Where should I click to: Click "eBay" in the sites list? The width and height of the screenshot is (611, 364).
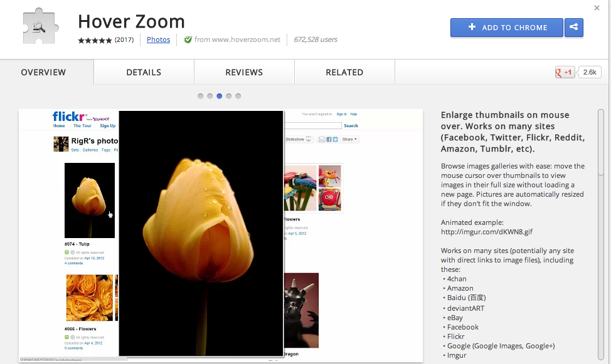tap(455, 318)
